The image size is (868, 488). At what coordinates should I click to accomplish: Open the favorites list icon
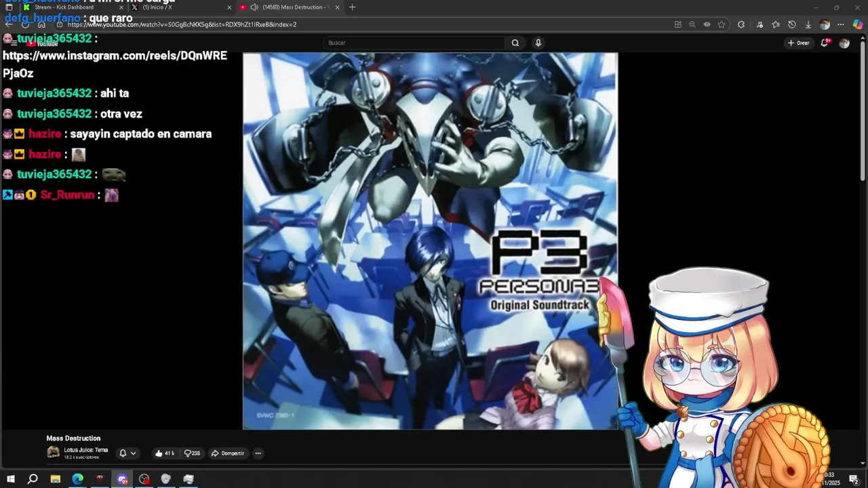point(776,24)
